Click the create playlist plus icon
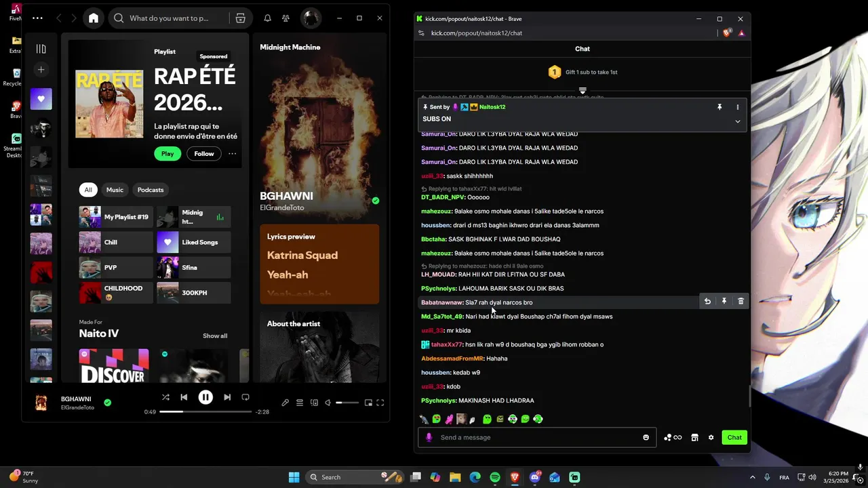Screen dimensions: 868x488 coord(41,69)
